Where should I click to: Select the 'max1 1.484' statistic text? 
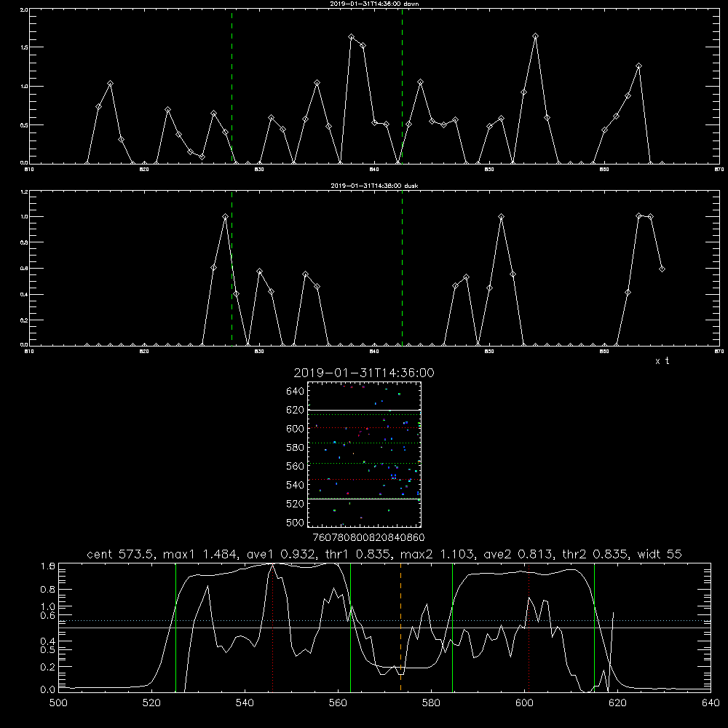201,554
